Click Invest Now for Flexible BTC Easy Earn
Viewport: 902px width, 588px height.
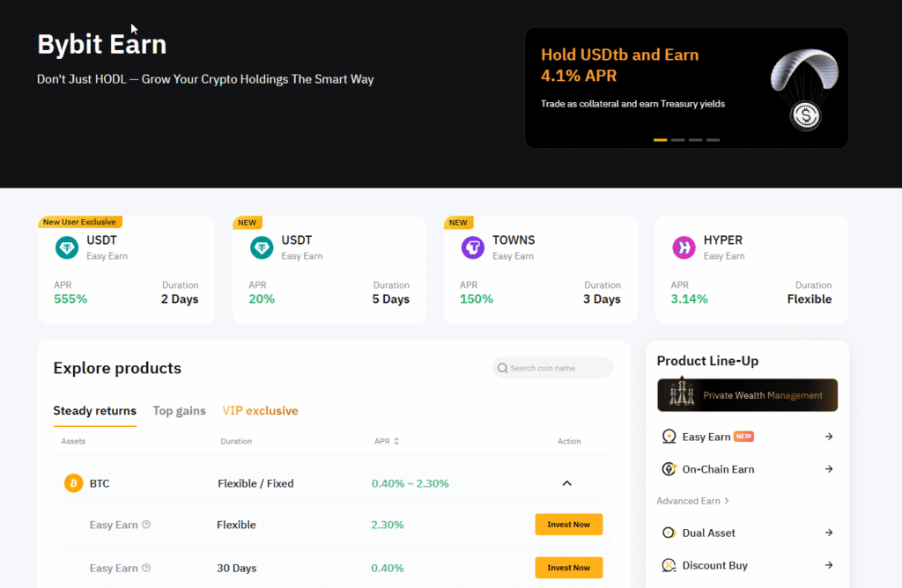coord(568,525)
